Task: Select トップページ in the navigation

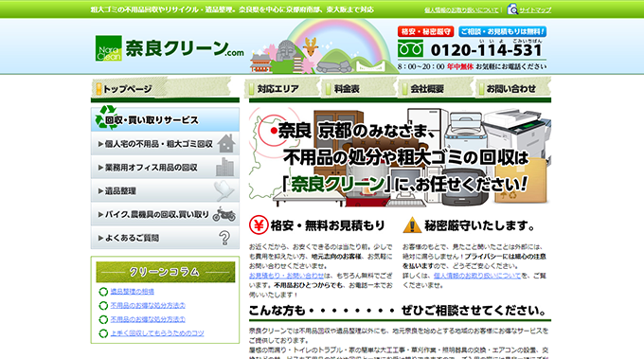Action: click(x=127, y=88)
